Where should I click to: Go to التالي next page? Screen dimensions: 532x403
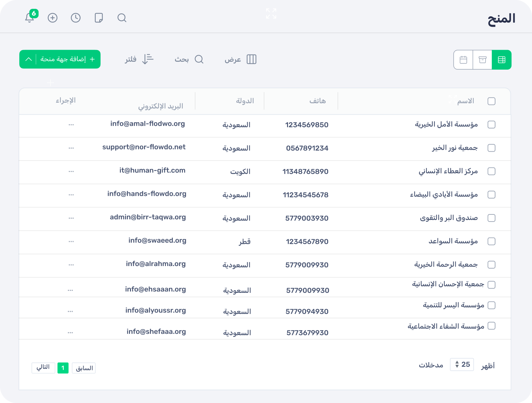(43, 368)
